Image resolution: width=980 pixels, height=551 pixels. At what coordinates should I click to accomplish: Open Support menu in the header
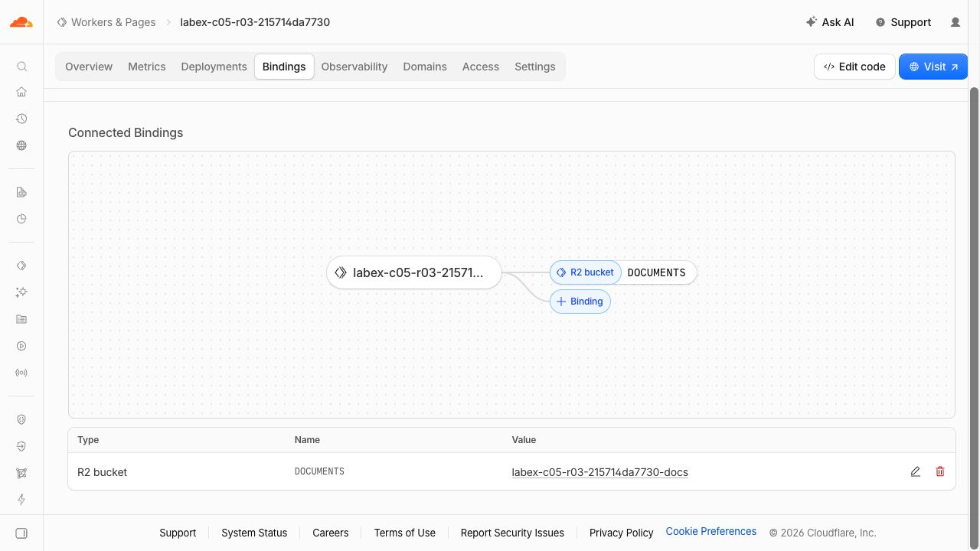tap(903, 22)
